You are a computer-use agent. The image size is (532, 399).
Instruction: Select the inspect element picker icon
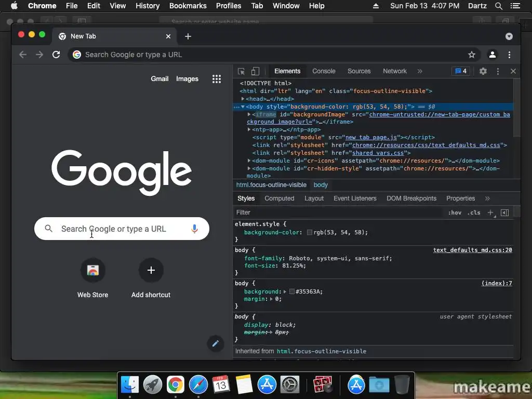(x=241, y=71)
